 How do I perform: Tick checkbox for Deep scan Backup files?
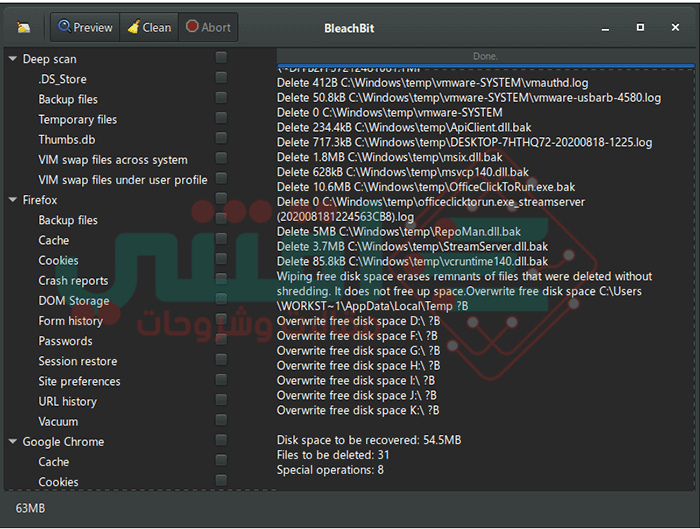pyautogui.click(x=221, y=97)
